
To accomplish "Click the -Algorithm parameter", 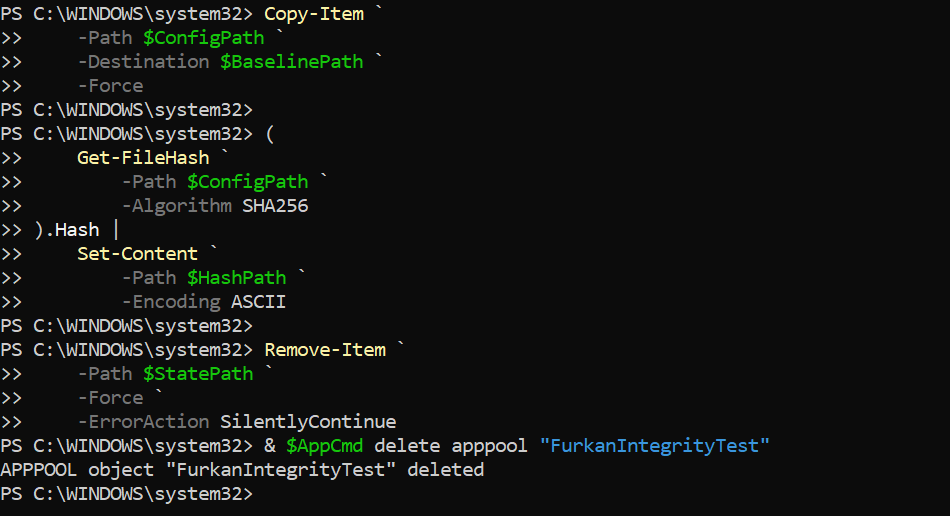I will point(176,206).
